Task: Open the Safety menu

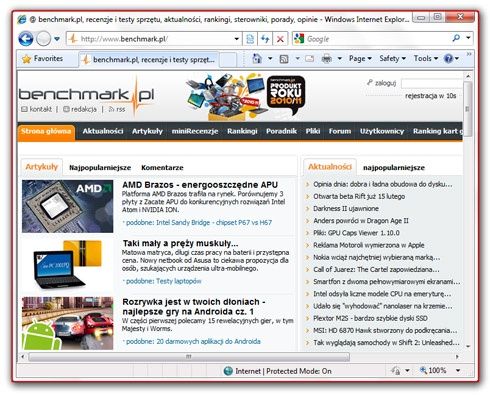Action: point(392,59)
